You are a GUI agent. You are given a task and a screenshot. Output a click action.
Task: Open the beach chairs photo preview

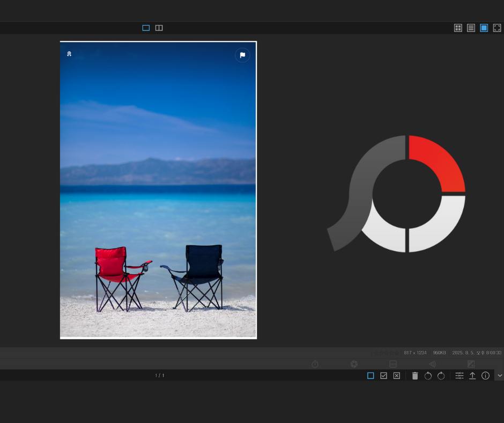[x=159, y=190]
